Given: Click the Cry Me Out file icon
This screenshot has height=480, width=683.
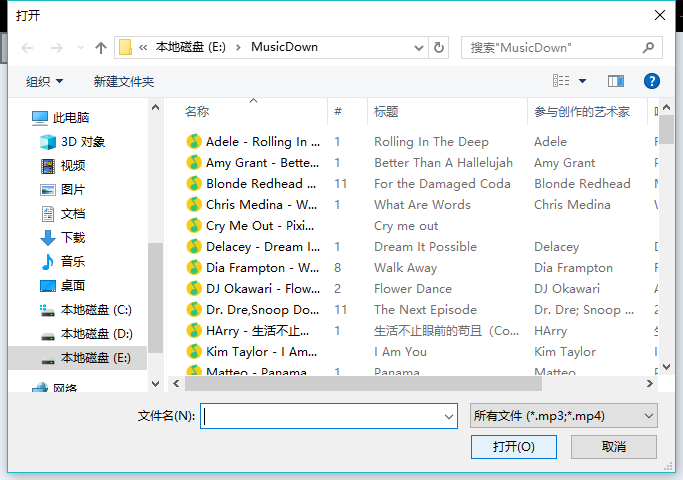Looking at the screenshot, I should [x=194, y=226].
